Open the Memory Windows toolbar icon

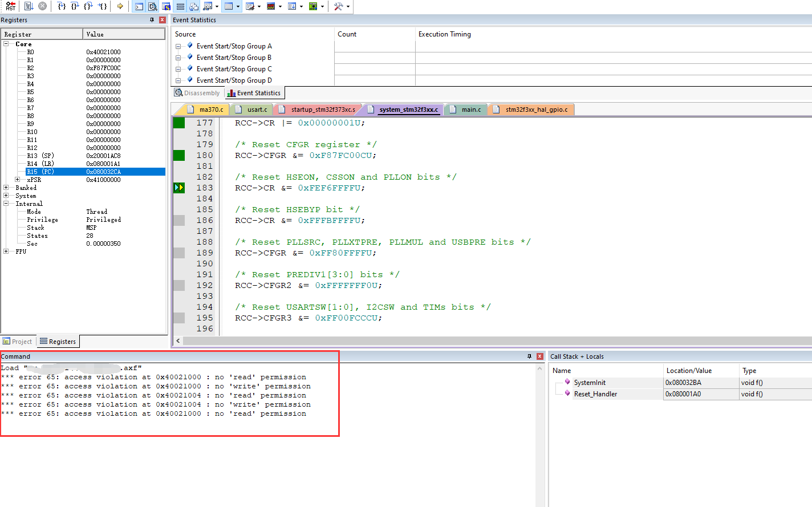(229, 6)
